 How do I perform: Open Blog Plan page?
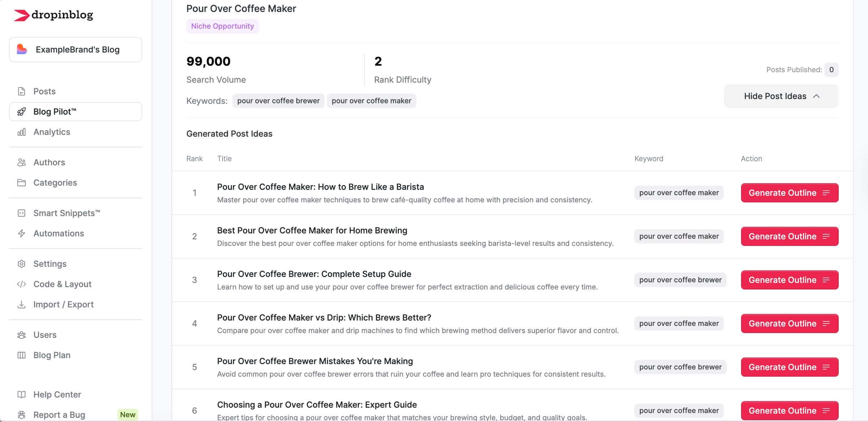pyautogui.click(x=52, y=355)
